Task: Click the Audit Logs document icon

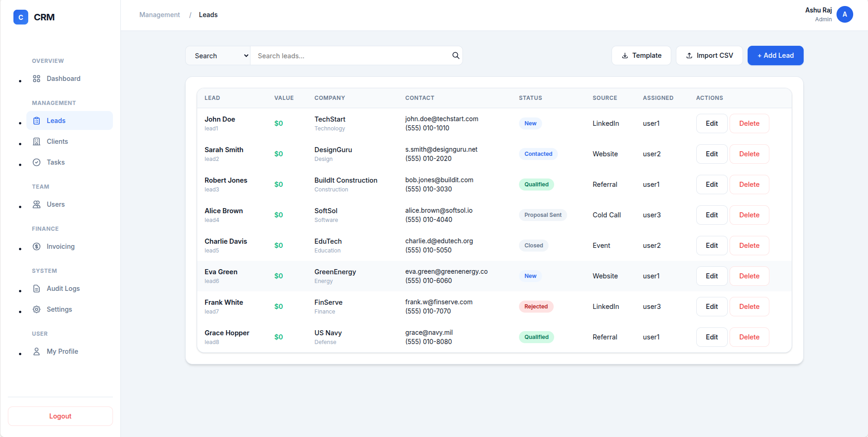Action: click(x=36, y=289)
